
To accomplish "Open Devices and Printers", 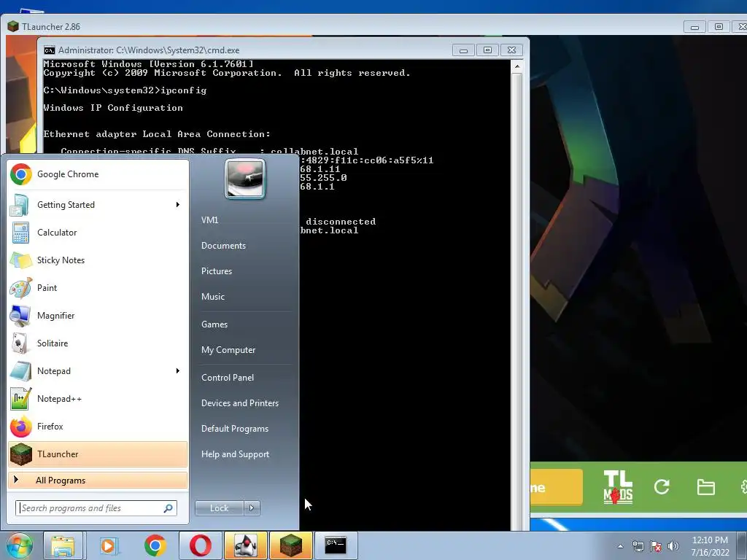I will click(239, 403).
